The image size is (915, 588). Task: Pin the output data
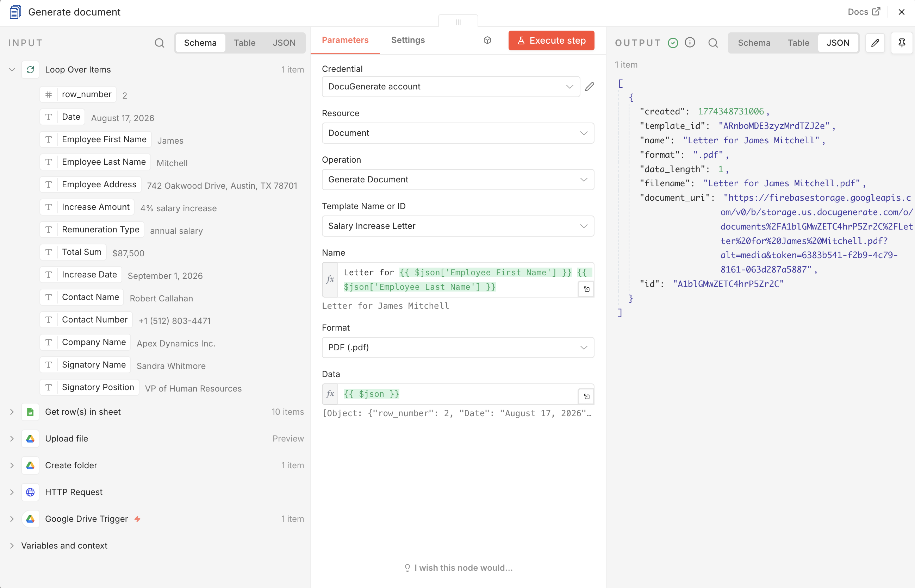click(x=902, y=43)
